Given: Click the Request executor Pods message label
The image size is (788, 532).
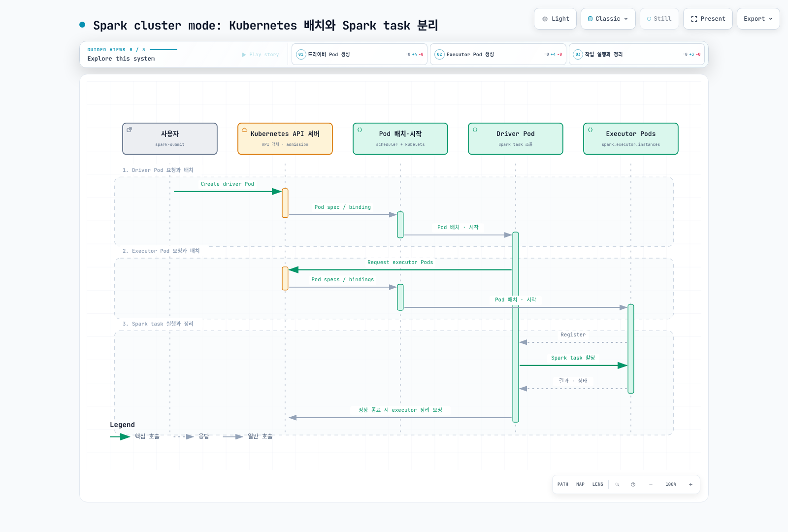Looking at the screenshot, I should click(x=400, y=263).
